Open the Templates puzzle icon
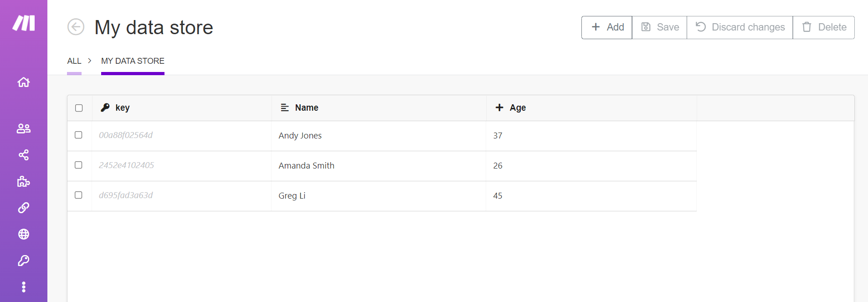Viewport: 868px width, 302px height. 24,182
